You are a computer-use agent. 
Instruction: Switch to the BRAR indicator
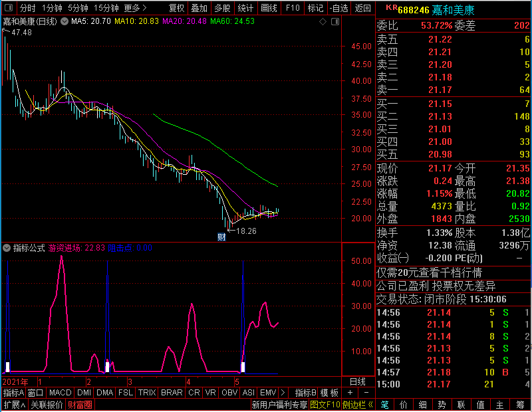click(172, 393)
